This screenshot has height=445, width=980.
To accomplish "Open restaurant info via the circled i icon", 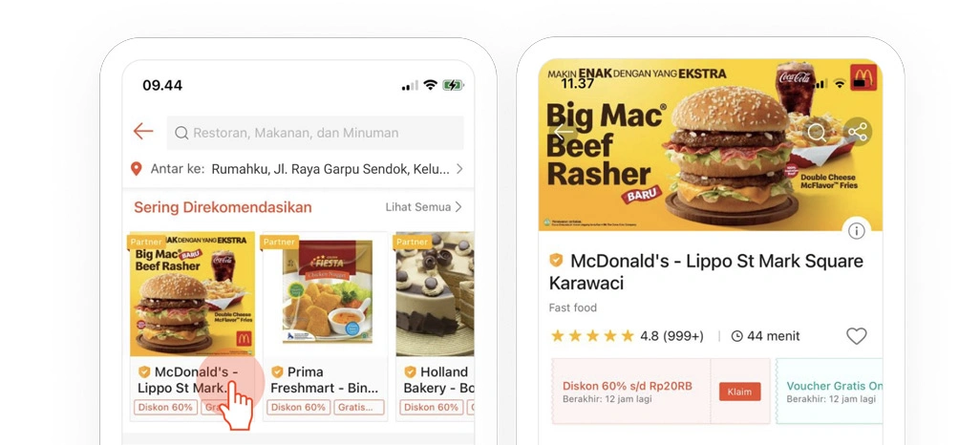I will coord(856,231).
